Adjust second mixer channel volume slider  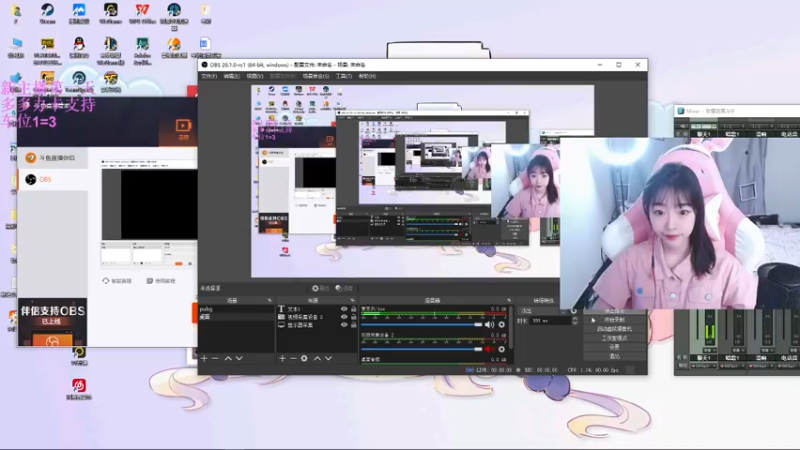[421, 349]
